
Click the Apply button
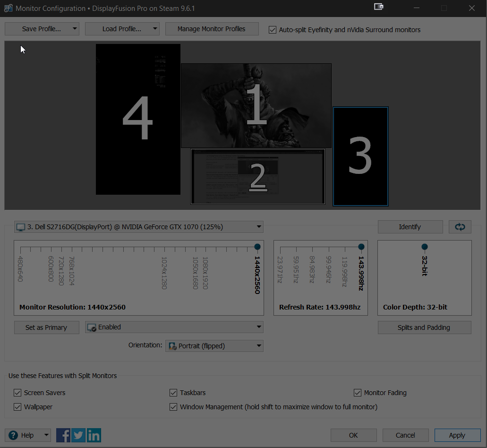click(457, 435)
